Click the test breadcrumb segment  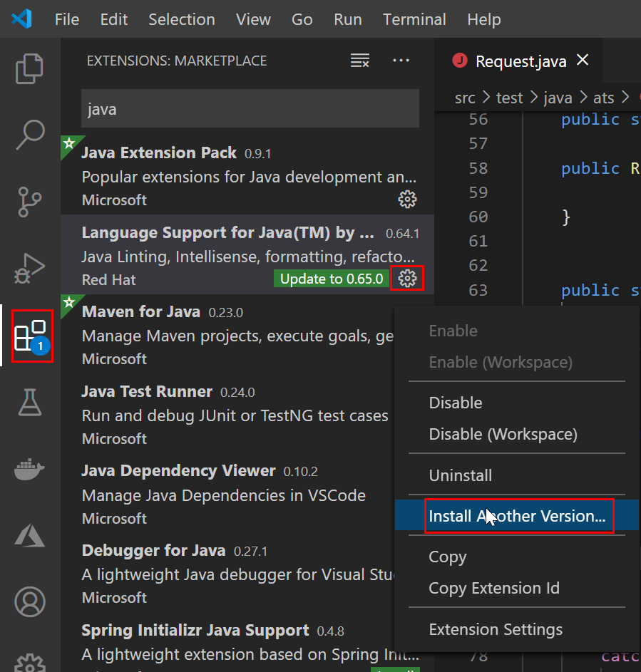pyautogui.click(x=509, y=98)
